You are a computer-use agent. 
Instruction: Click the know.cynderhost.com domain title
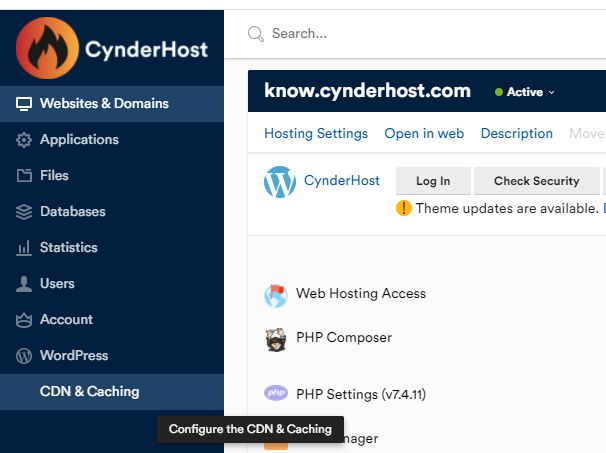(x=367, y=91)
